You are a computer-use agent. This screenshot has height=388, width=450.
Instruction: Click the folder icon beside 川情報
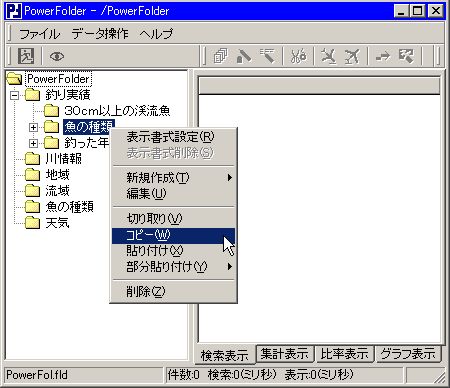[33, 159]
